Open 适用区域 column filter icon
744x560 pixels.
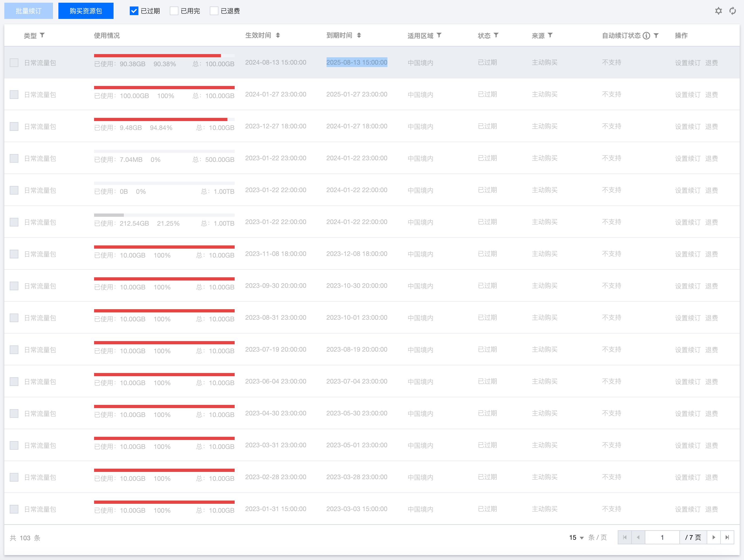[x=439, y=35]
